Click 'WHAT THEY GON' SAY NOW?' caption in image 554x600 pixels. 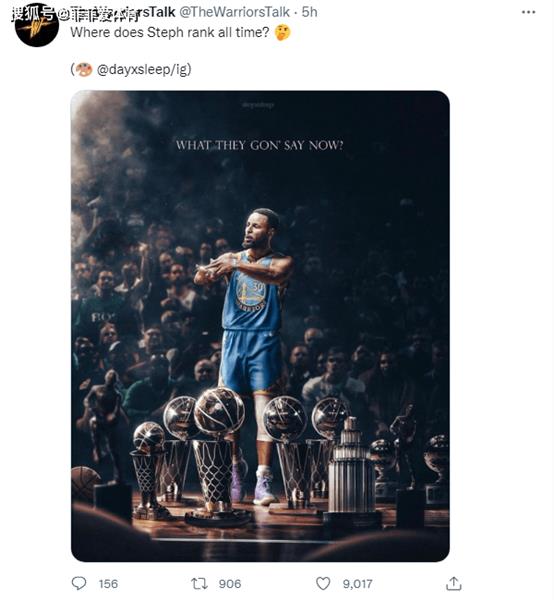260,145
